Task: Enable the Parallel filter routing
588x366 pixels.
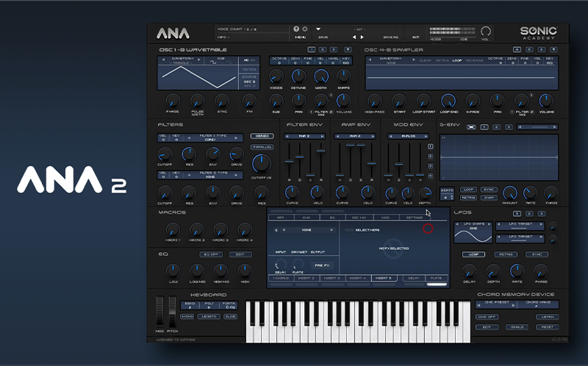Action: (x=262, y=147)
